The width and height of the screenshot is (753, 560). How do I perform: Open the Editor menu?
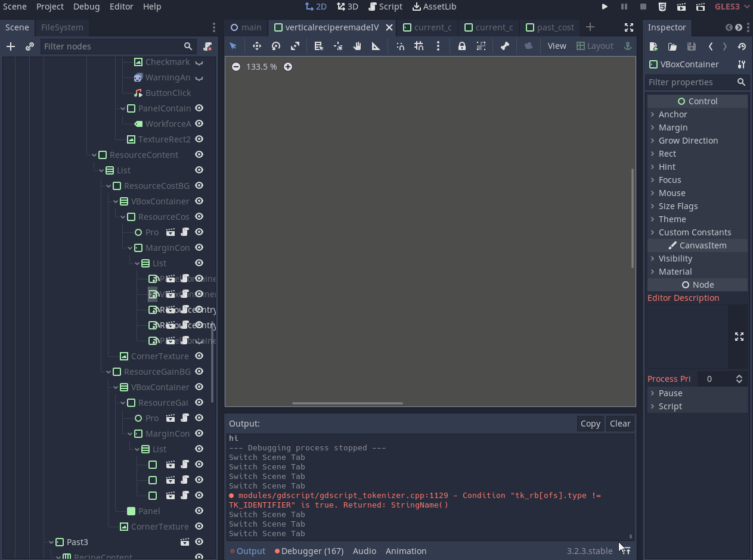(x=122, y=7)
